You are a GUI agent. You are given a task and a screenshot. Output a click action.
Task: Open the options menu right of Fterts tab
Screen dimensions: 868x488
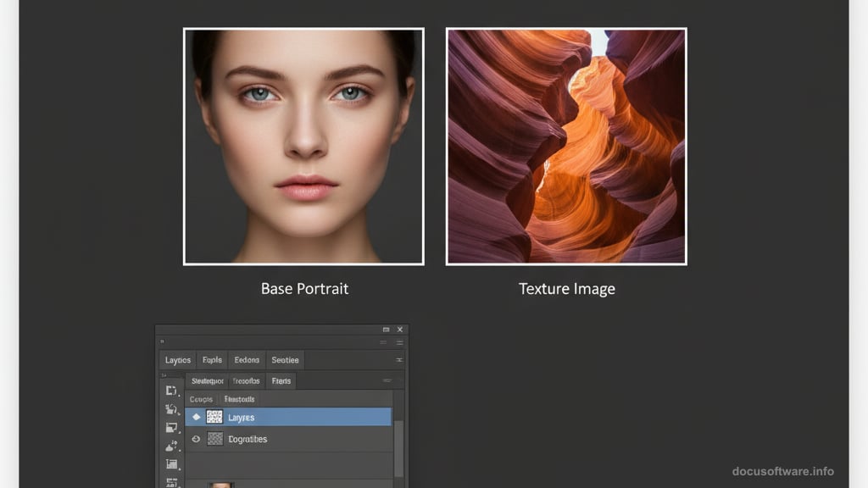(387, 381)
